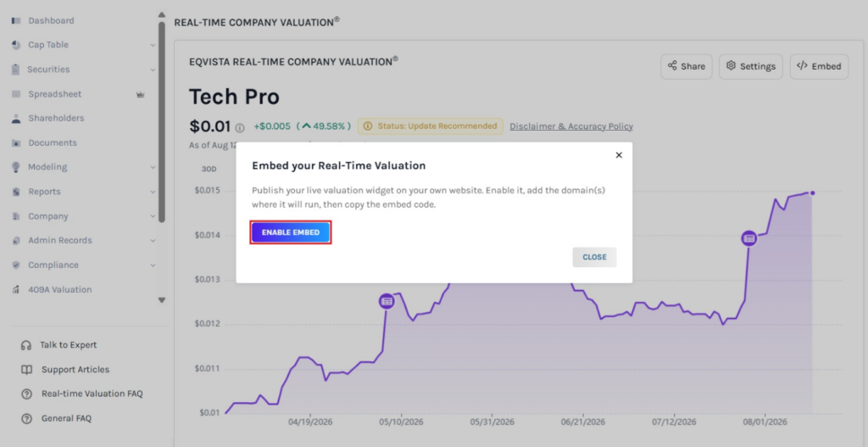Open the Real-time Valuation FAQ link
The height and width of the screenshot is (447, 868).
pyautogui.click(x=92, y=394)
